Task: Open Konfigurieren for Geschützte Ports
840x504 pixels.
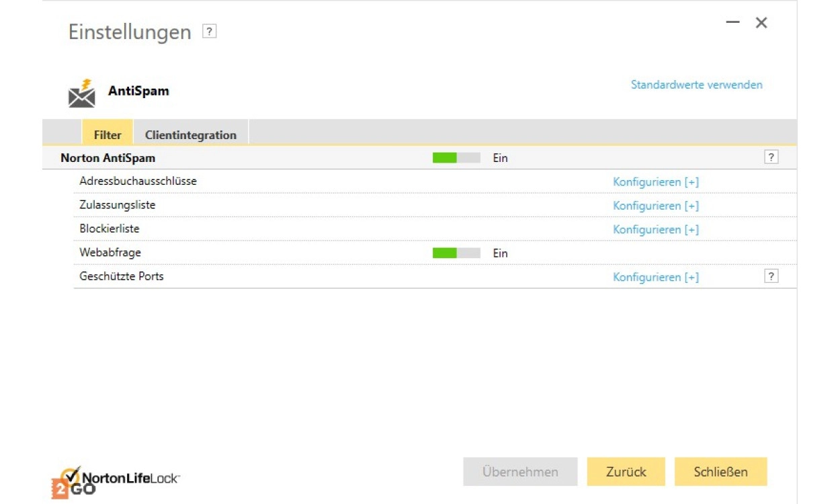Action: coord(655,278)
